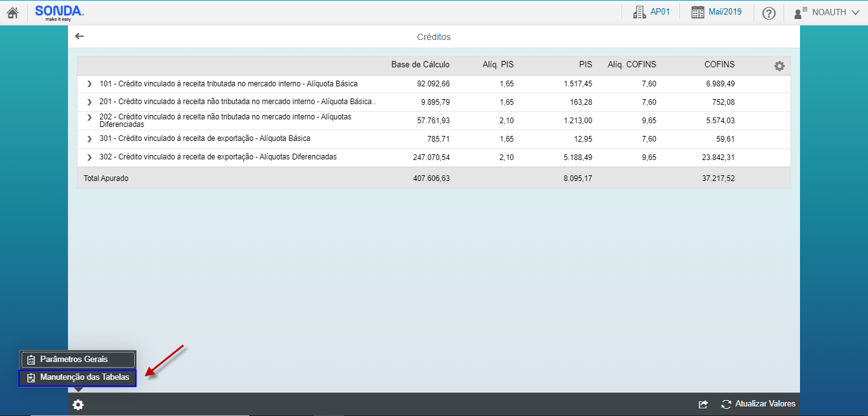The height and width of the screenshot is (416, 868).
Task: Click the AP01 company building icon
Action: [639, 12]
